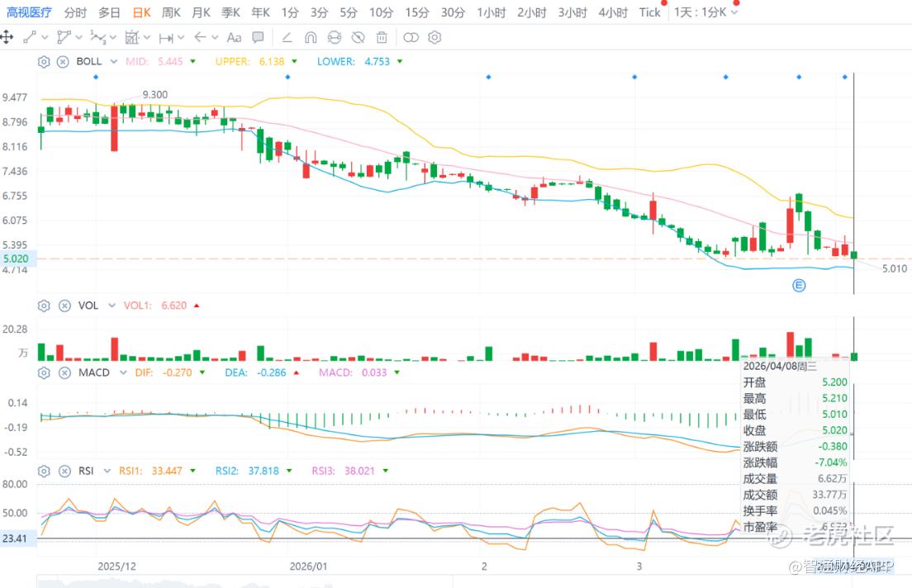
Task: Select the 15分 timeframe
Action: (x=417, y=12)
